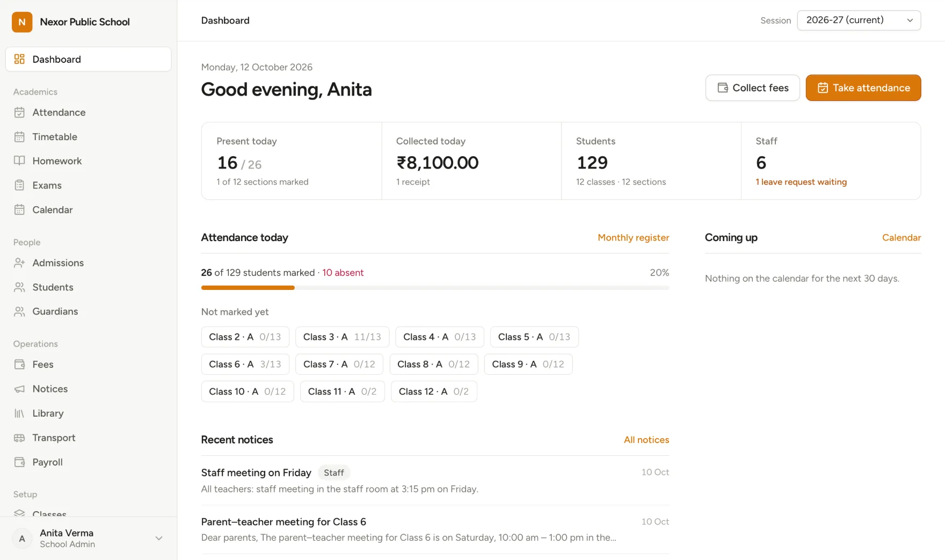Click the Staff tag on the notice

point(334,473)
